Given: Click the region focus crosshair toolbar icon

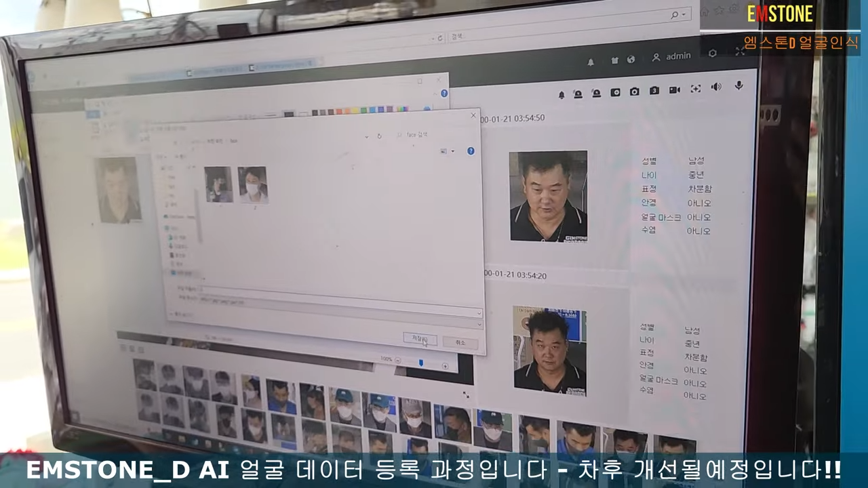Looking at the screenshot, I should [695, 89].
